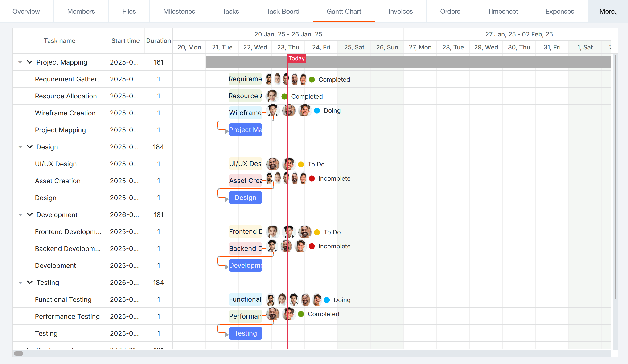Screen dimensions: 628x364
Task: Click green Completed dot on Requirement Gathering row
Action: [312, 80]
